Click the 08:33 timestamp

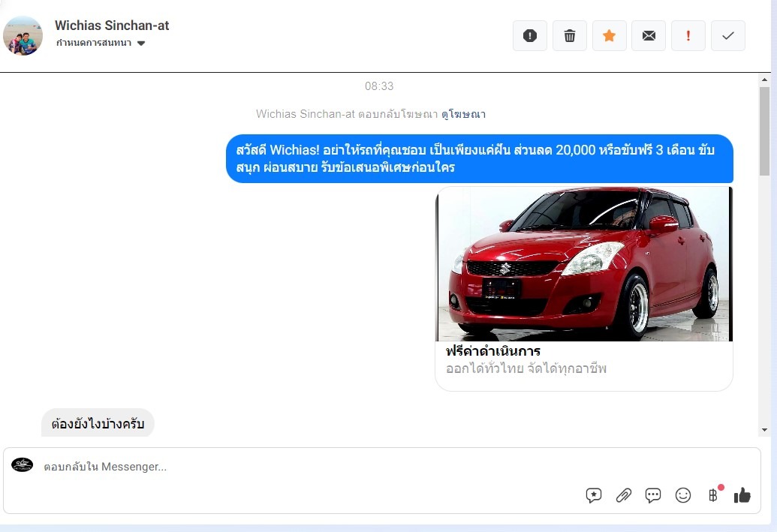(x=379, y=86)
